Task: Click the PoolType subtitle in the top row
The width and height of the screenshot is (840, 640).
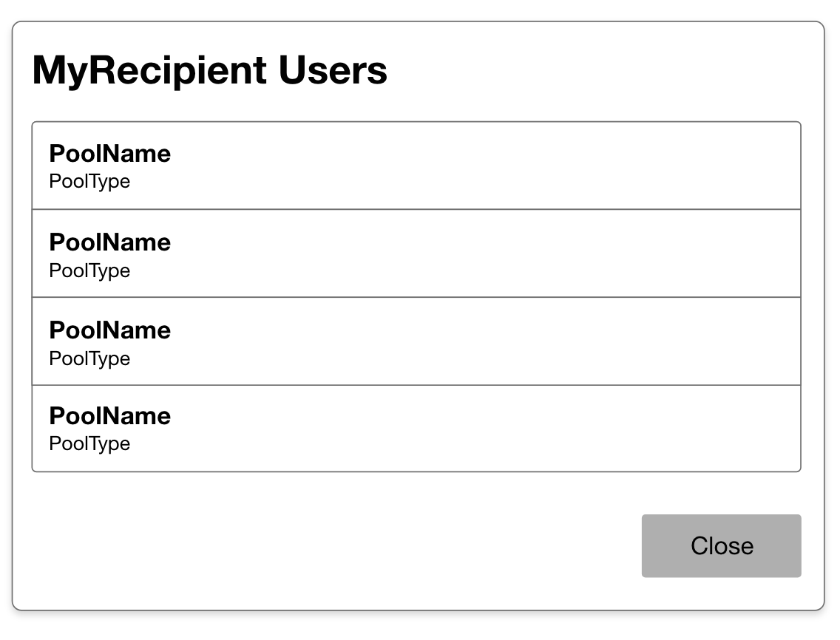Action: click(89, 181)
